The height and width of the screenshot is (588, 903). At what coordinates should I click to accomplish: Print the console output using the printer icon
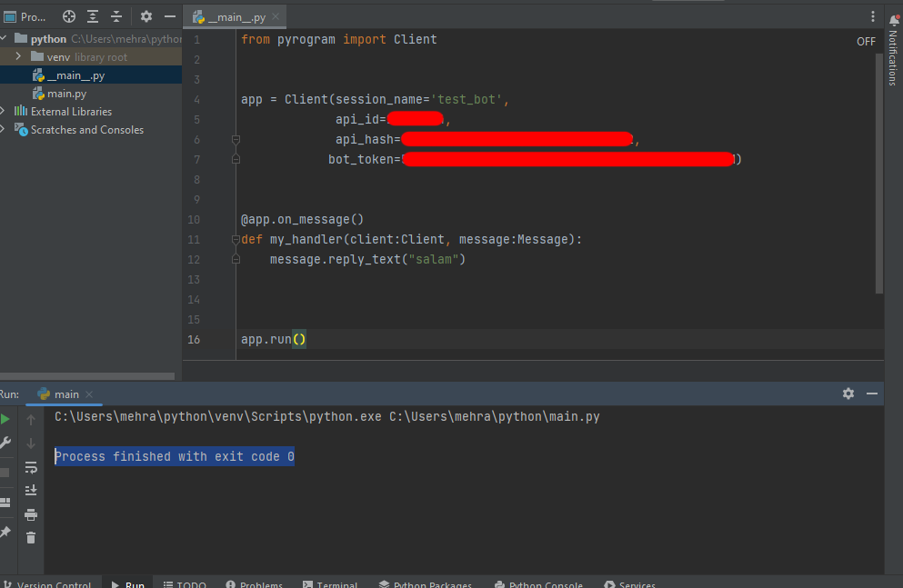tap(31, 514)
